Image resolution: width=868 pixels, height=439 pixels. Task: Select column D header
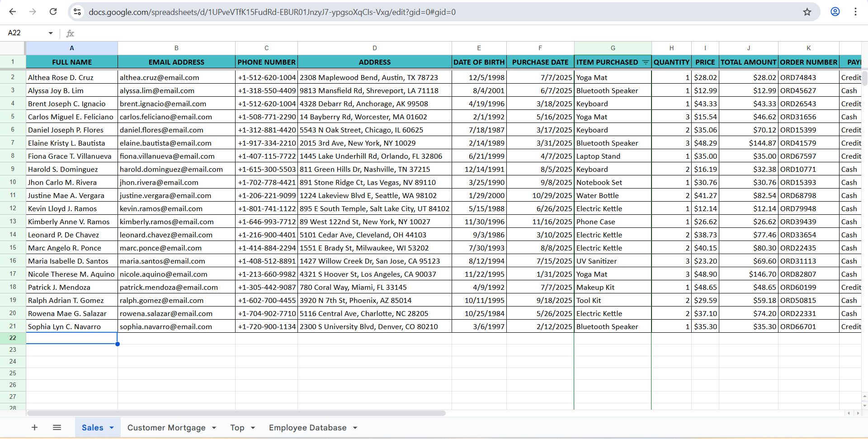374,48
